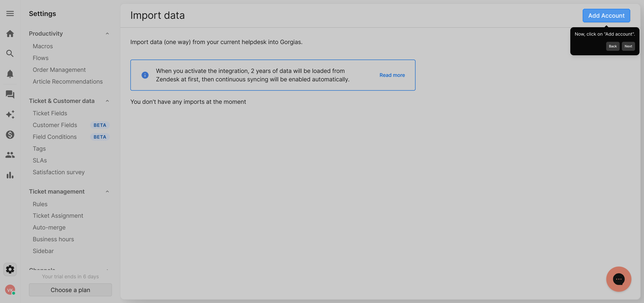Click the Productivity section heading
This screenshot has height=303, width=644.
[46, 34]
